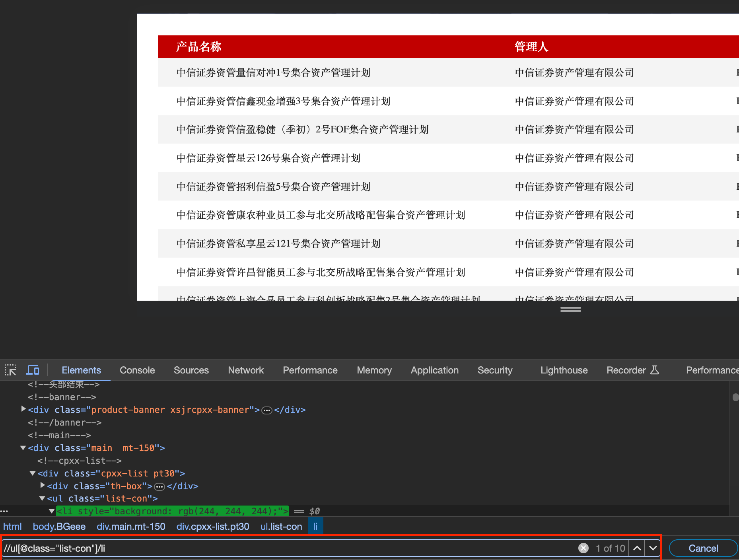Switch to the Console tab
Image resolution: width=739 pixels, height=560 pixels.
[137, 370]
